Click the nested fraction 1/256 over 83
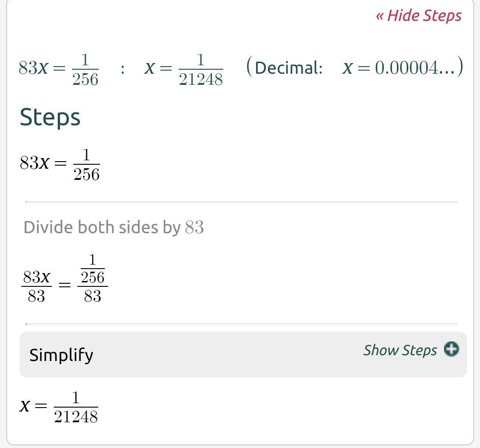 coord(92,278)
